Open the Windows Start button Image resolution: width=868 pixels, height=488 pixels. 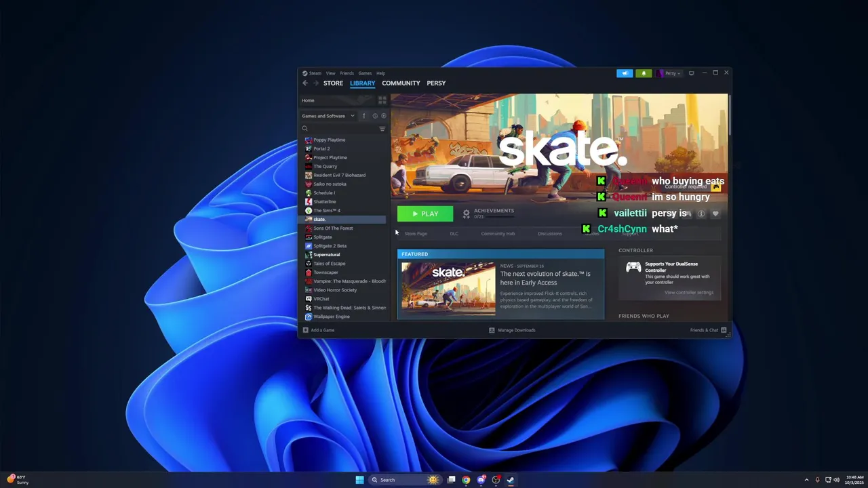click(359, 480)
